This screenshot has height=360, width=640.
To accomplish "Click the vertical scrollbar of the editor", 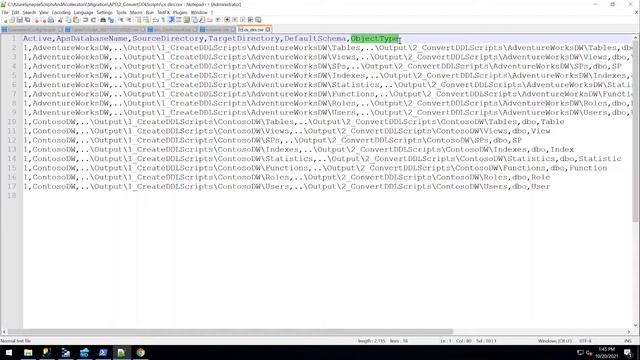I will tap(636, 182).
